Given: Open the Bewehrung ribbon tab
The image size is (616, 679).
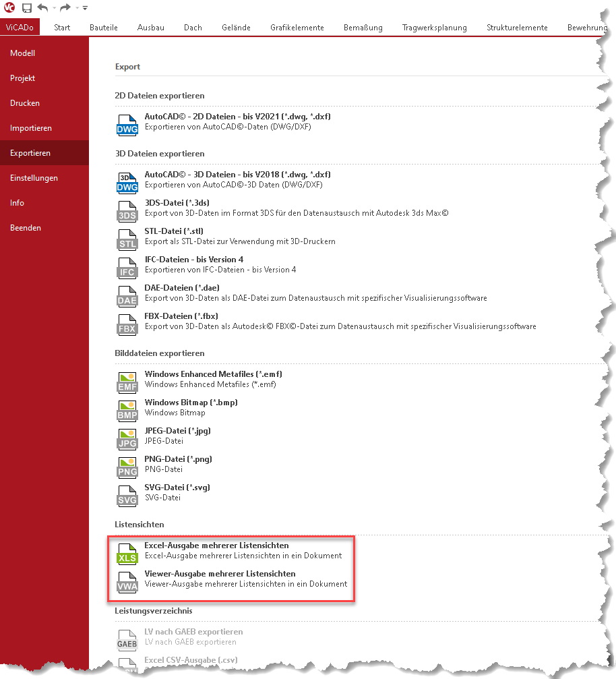Looking at the screenshot, I should 586,27.
